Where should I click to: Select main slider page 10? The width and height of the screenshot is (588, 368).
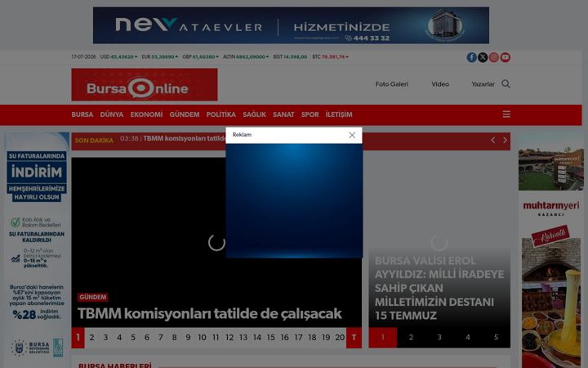pos(202,338)
